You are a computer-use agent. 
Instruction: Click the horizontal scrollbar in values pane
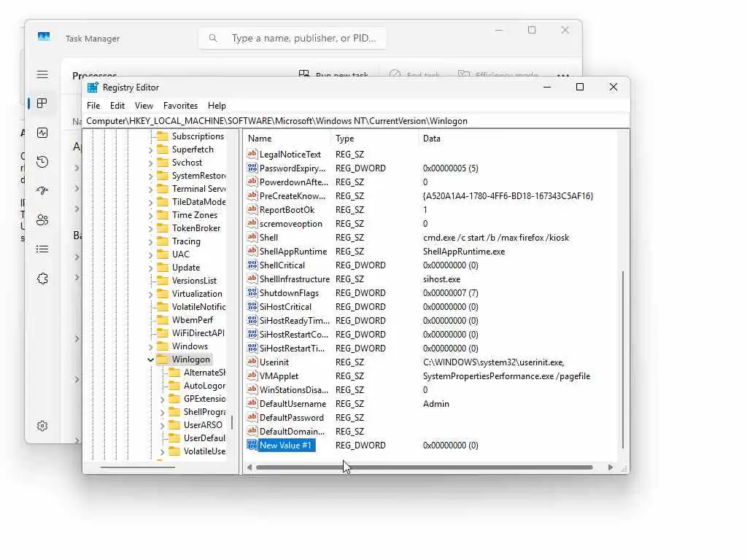[x=424, y=467]
